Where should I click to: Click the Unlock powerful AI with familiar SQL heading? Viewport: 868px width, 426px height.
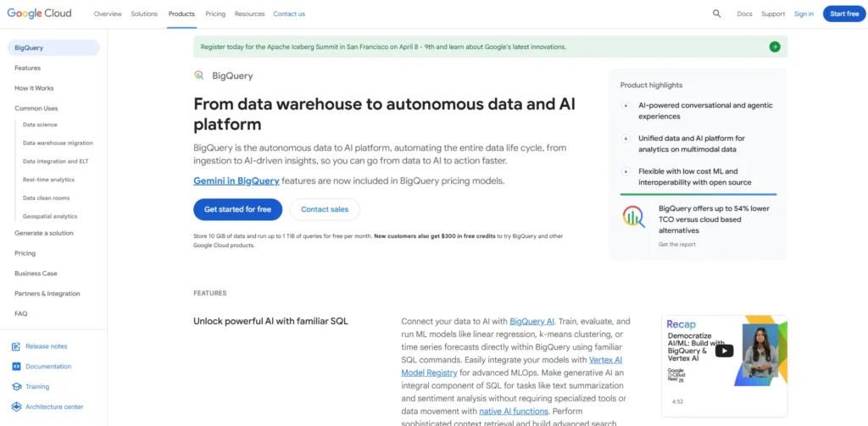coord(270,321)
